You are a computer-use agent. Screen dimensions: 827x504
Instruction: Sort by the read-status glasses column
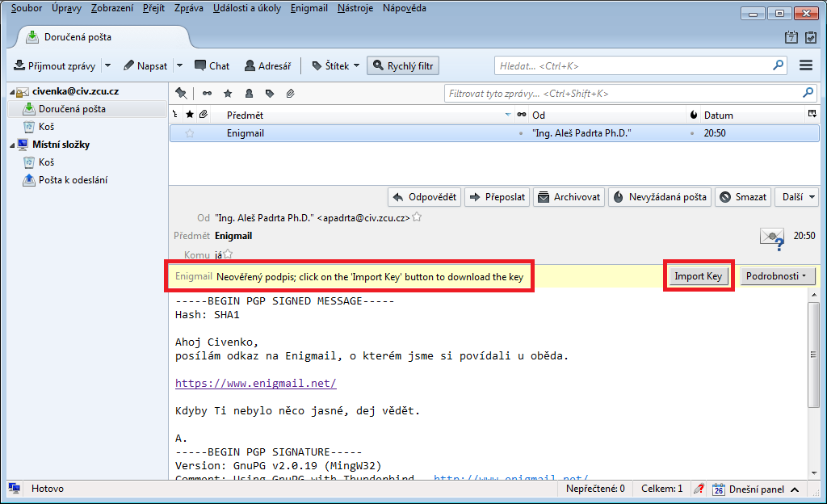(522, 115)
